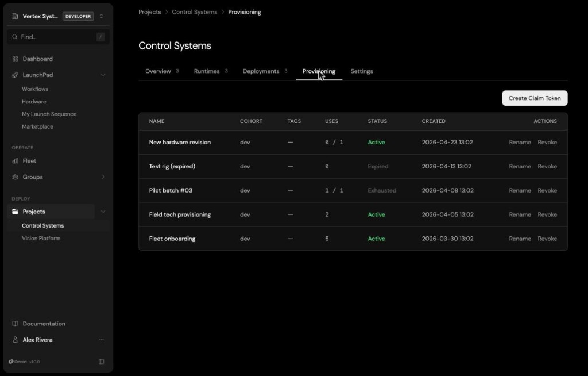Screen dimensions: 588x376
Task: Click the Fleet onboarding row name
Action: pyautogui.click(x=172, y=239)
